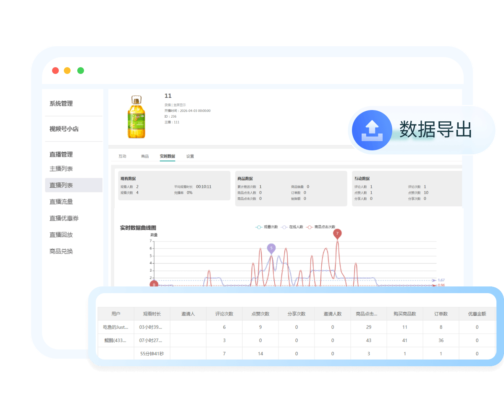Click the truncated 商品点击 column header
504x420 pixels.
(x=369, y=314)
